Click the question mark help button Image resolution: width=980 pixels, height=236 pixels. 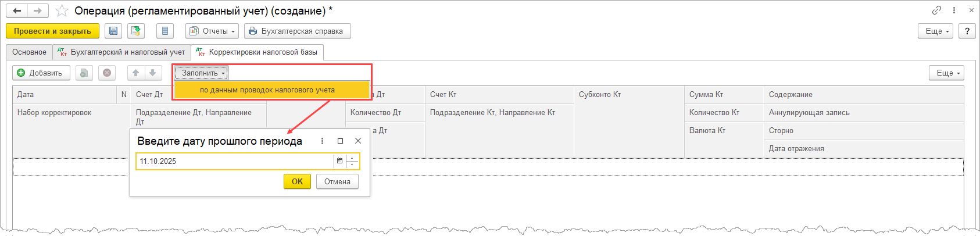pos(967,31)
